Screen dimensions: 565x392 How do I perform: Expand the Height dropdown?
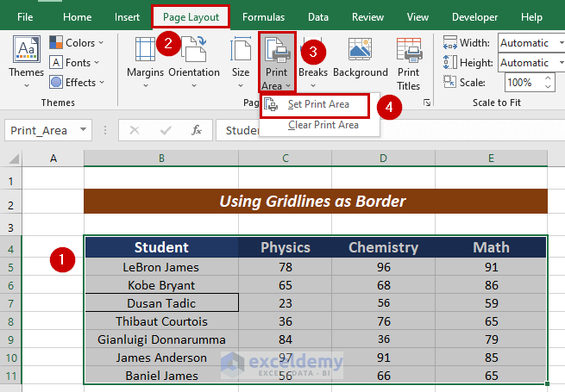[561, 63]
